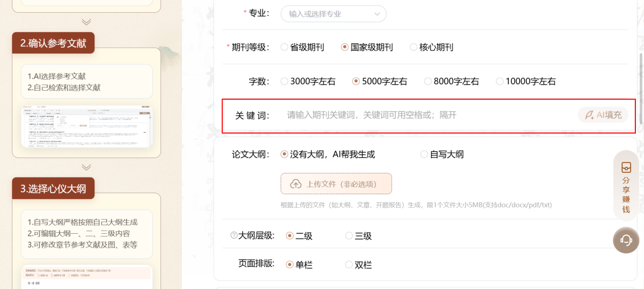This screenshot has width=644, height=289.
Task: Select 自写大纲 option
Action: click(x=442, y=155)
